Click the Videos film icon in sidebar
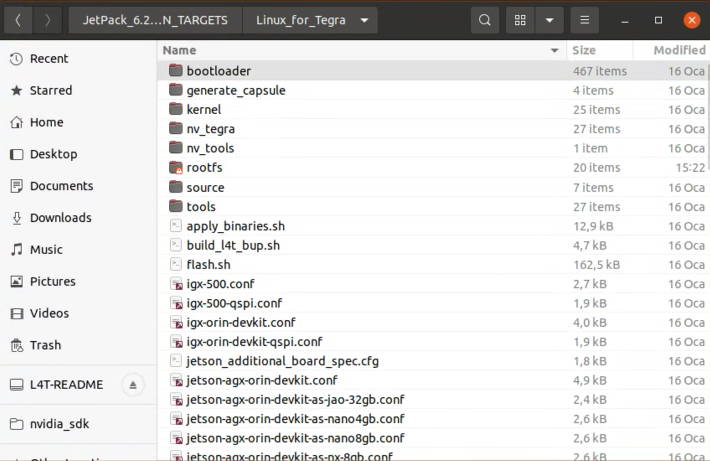 (x=16, y=313)
